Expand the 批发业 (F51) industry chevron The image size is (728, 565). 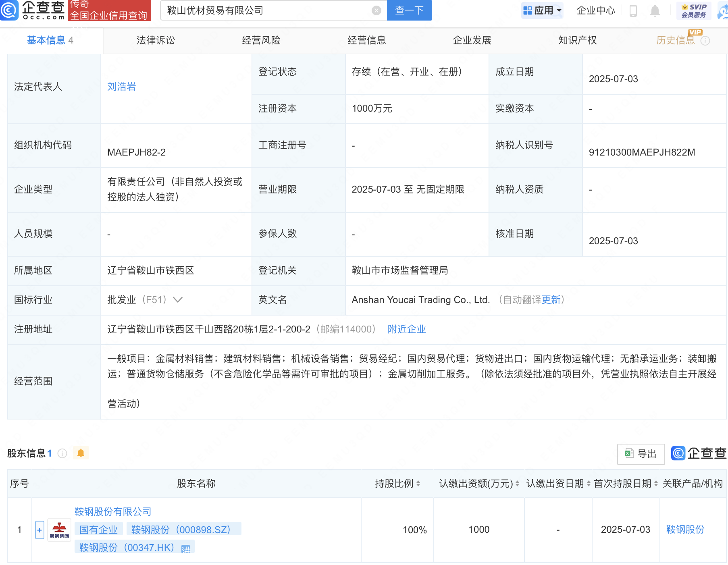point(178,300)
